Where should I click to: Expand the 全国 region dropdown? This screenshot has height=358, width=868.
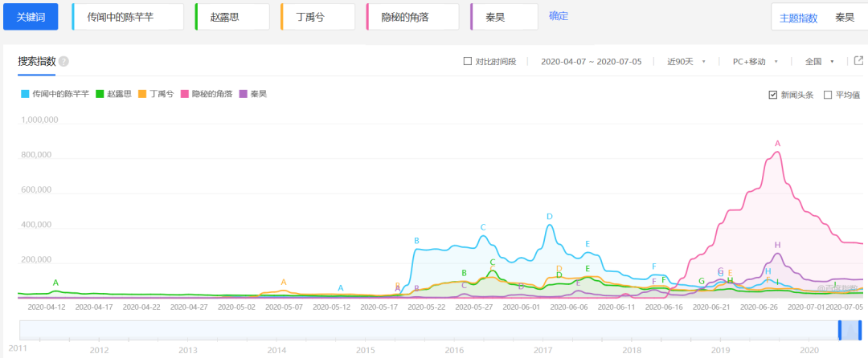tap(820, 62)
